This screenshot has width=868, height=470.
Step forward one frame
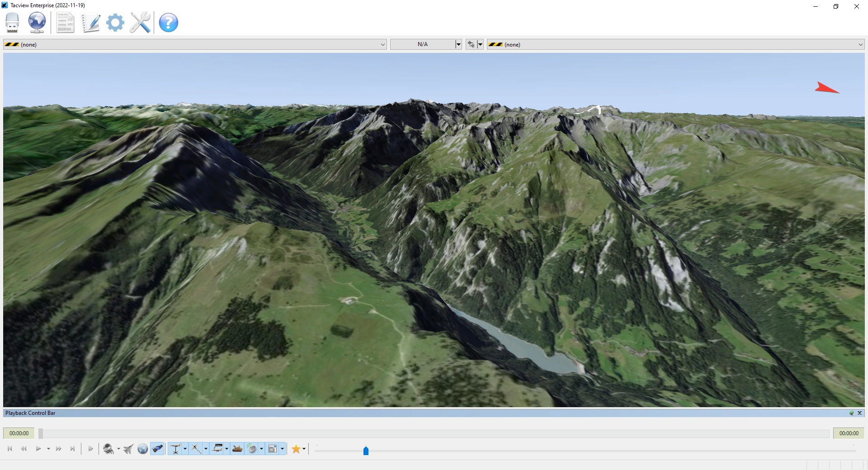pos(90,449)
